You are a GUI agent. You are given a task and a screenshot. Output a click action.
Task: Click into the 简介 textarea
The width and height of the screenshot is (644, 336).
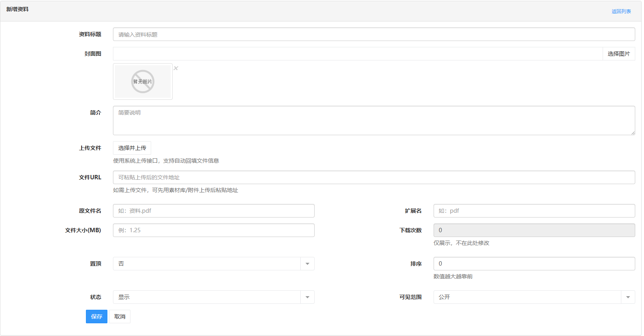point(374,120)
